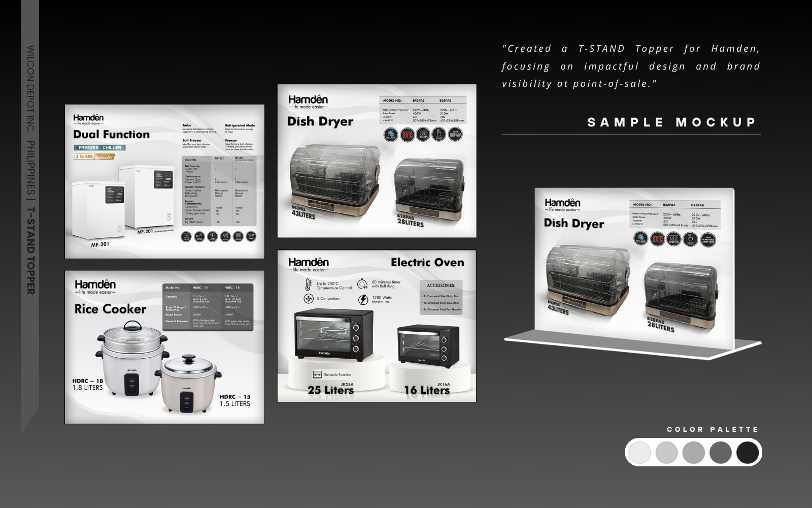Screen dimensions: 812x508
Task: Click the 'Soft Freezer' feature heading
Action: pyautogui.click(x=192, y=140)
